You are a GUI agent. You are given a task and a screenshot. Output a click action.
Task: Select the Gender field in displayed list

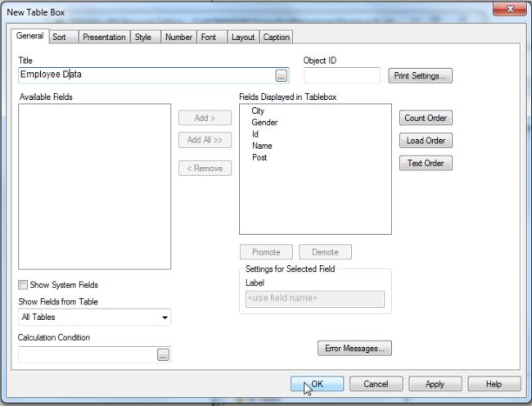(x=264, y=123)
